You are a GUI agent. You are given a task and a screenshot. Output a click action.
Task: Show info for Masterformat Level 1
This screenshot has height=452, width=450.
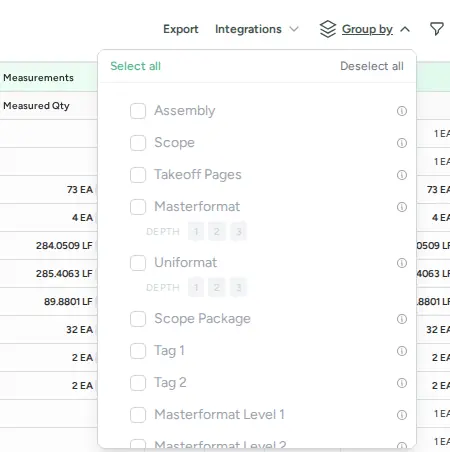(x=402, y=415)
